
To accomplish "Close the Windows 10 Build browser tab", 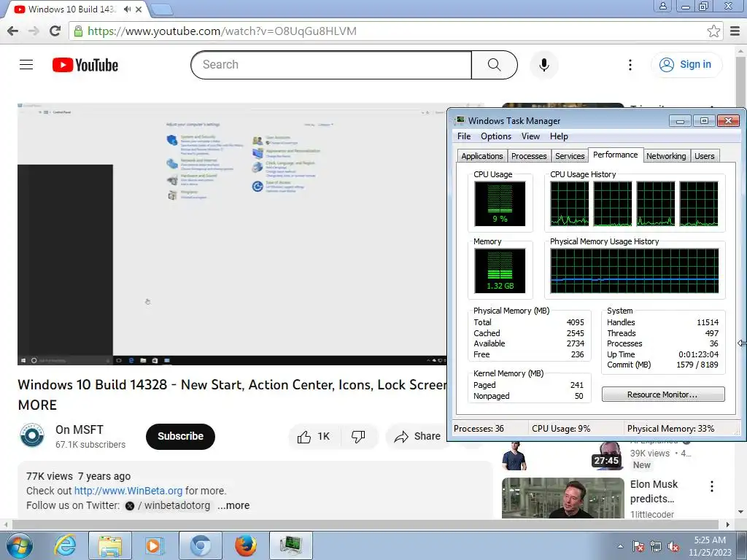I will click(x=139, y=9).
